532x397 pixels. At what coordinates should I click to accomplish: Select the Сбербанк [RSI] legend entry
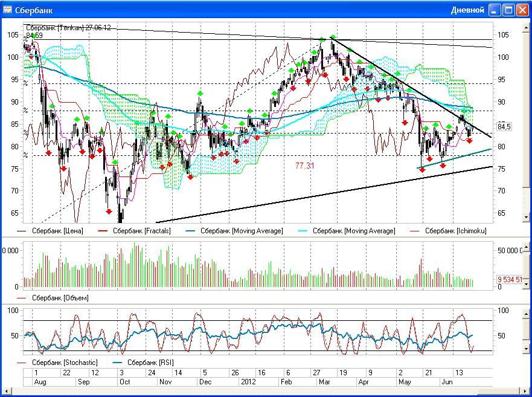point(143,363)
